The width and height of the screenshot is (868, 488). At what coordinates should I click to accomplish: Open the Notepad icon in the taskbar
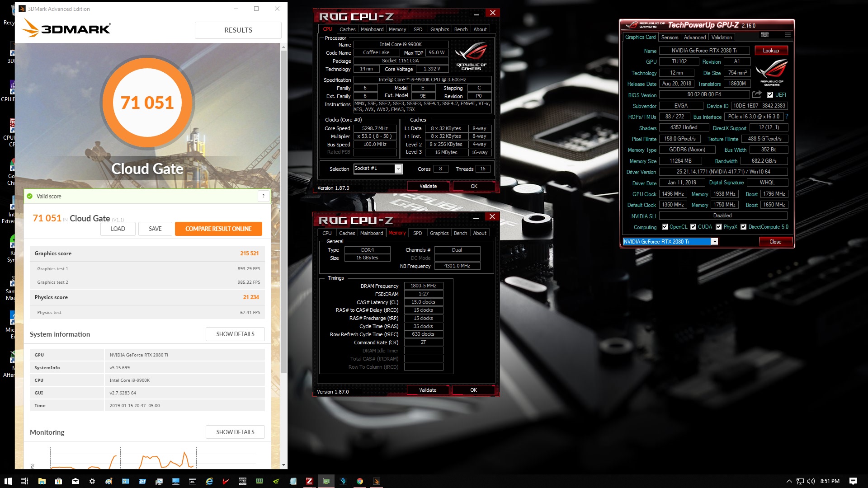tap(292, 481)
